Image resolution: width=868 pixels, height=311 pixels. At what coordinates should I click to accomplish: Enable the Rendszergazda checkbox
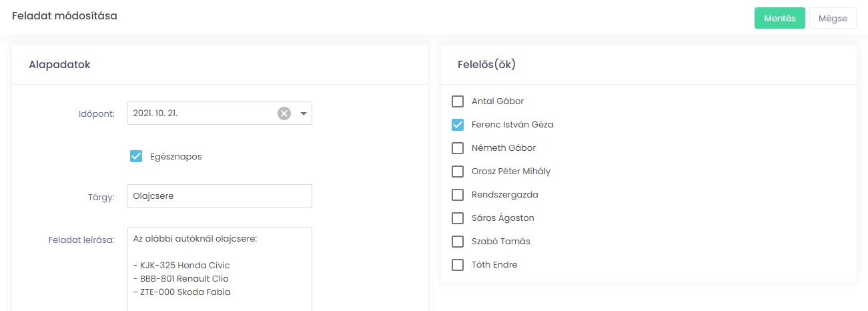click(458, 195)
